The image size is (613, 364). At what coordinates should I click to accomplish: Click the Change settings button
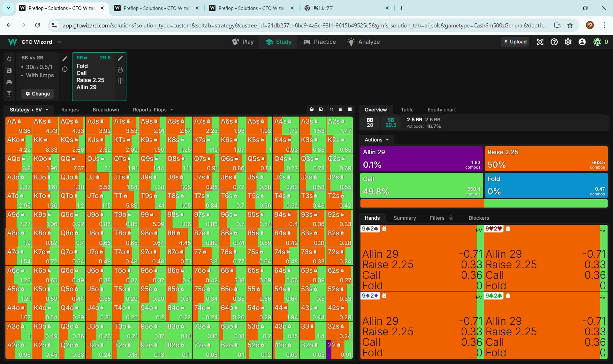coord(38,94)
